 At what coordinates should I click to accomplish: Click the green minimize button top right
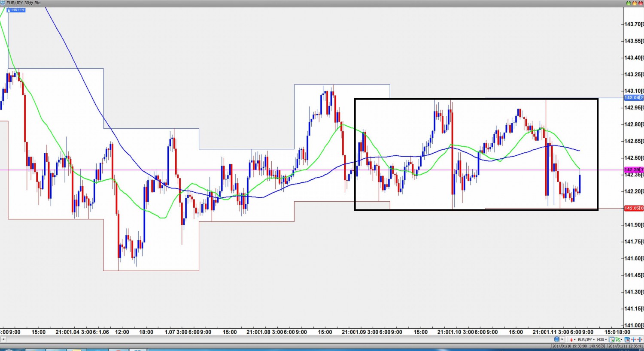(x=629, y=3)
